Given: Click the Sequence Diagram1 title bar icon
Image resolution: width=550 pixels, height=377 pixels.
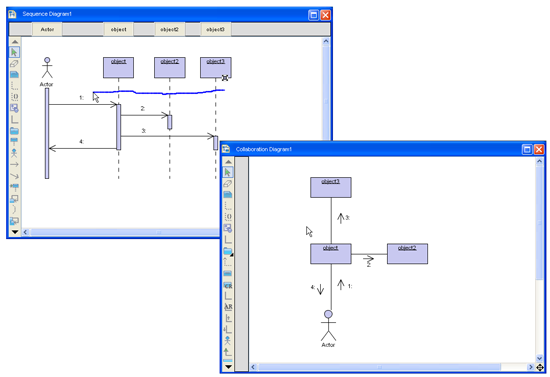Looking at the screenshot, I should [x=12, y=14].
